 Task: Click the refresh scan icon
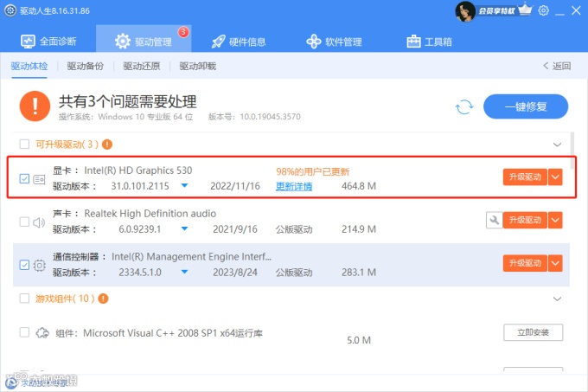[464, 107]
